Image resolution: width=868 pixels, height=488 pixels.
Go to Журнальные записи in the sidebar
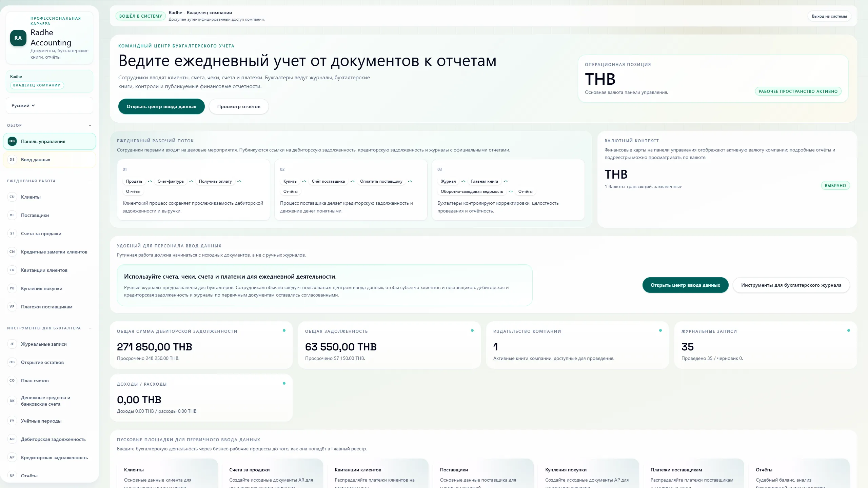click(50, 344)
